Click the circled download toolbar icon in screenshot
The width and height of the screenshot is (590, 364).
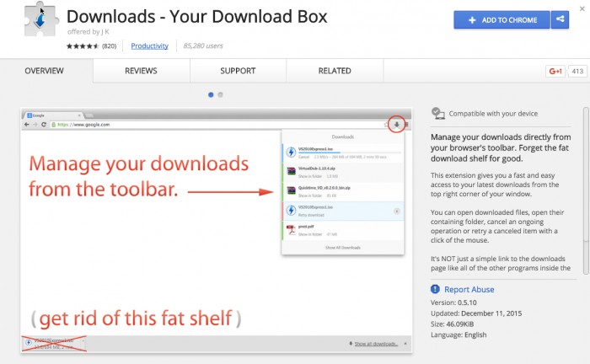click(397, 125)
